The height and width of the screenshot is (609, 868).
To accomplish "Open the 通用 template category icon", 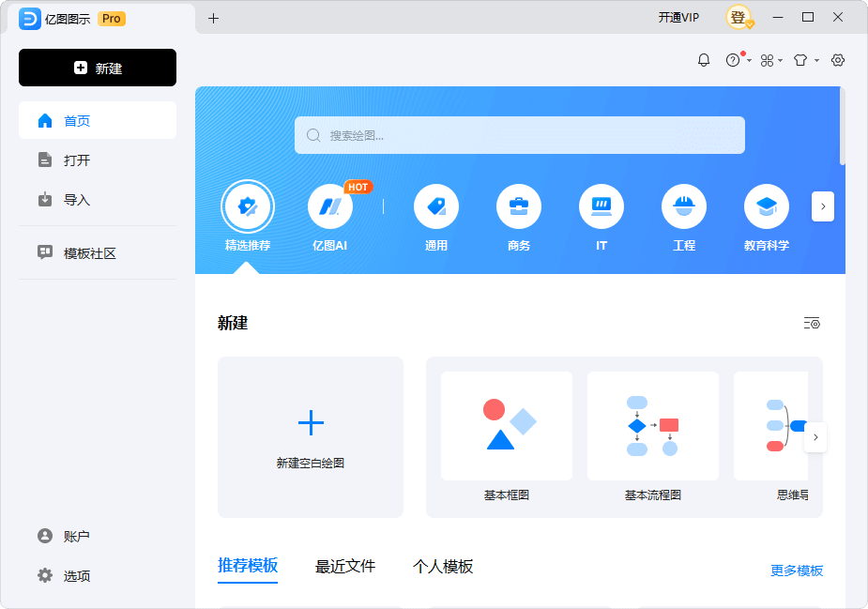I will coord(436,206).
